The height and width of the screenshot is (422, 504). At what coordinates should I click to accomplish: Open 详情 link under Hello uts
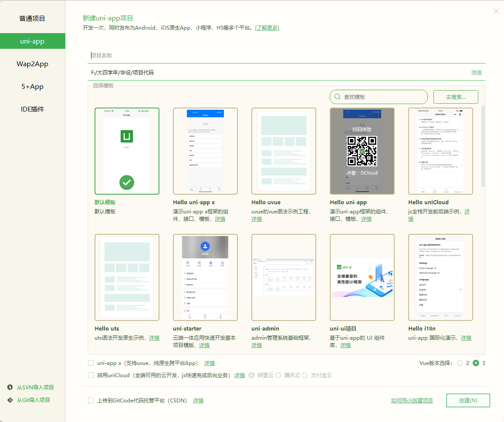coord(154,338)
